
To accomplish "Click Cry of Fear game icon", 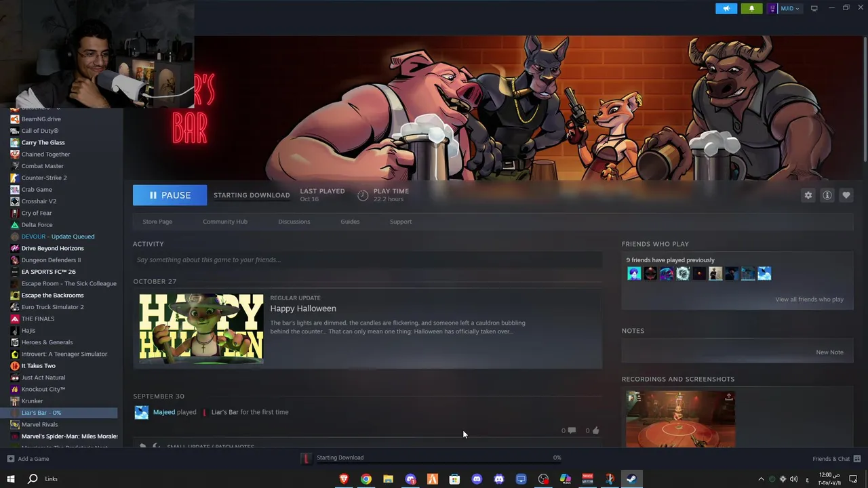I will pos(15,213).
